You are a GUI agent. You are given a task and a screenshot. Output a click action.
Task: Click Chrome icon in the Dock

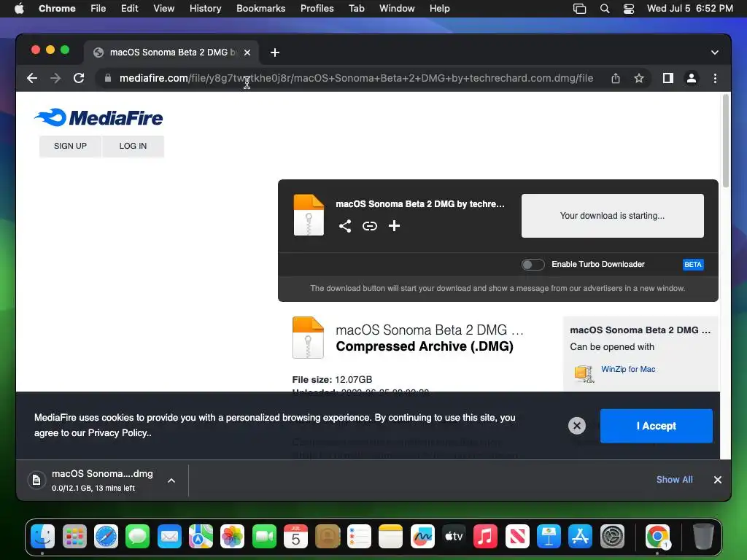pyautogui.click(x=657, y=537)
